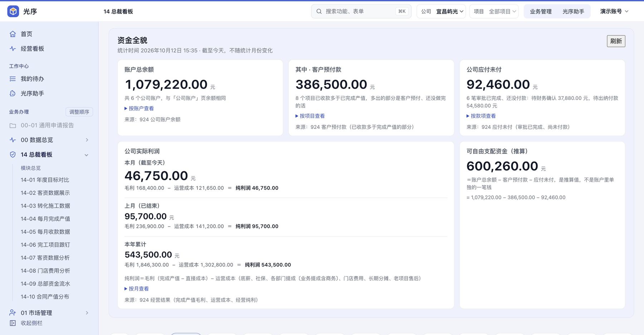Click the 光序 app logo icon
This screenshot has height=335, width=644.
point(13,11)
